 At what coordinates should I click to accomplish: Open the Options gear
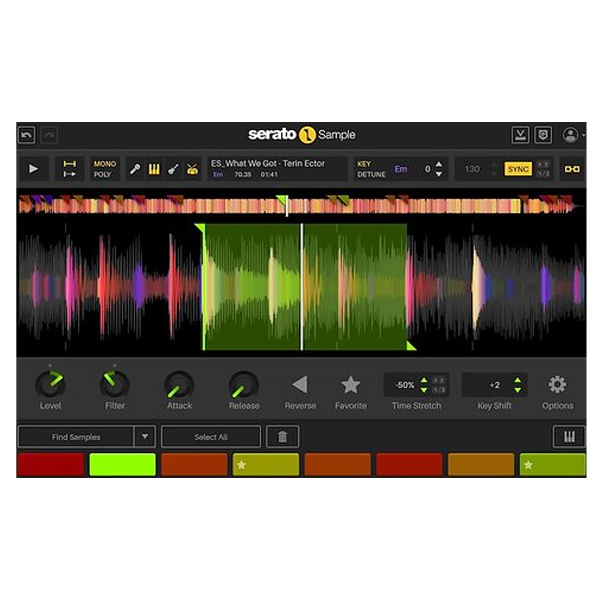point(557,384)
